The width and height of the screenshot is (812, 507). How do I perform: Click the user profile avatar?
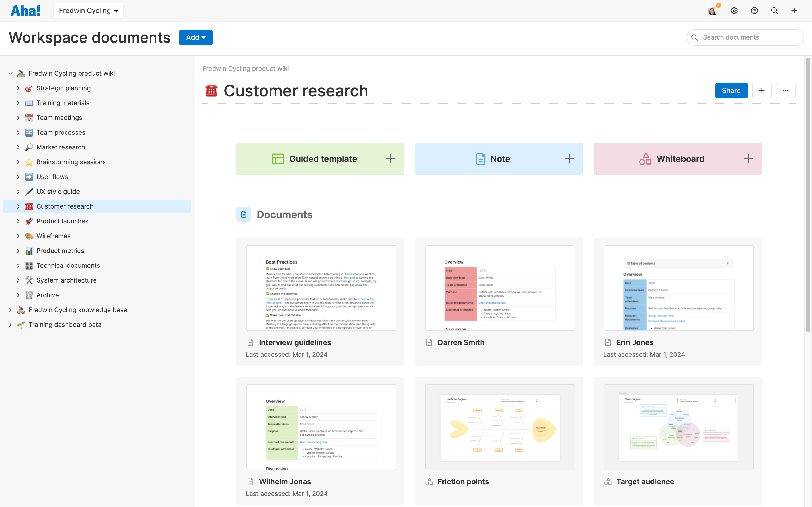click(713, 10)
